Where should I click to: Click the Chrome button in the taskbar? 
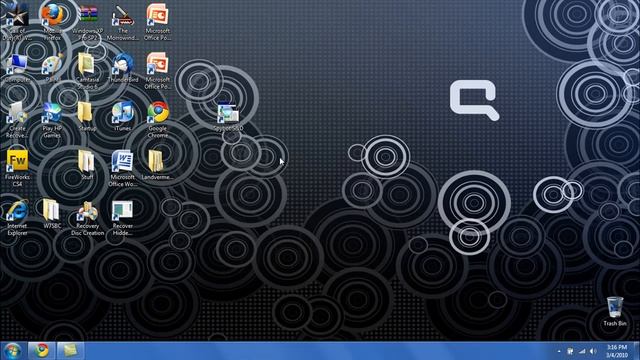point(41,351)
